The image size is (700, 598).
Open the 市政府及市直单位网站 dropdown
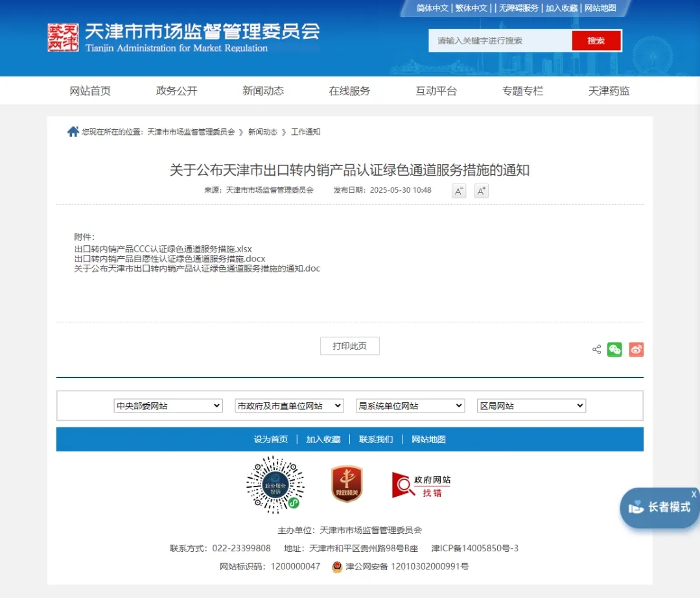pos(289,406)
